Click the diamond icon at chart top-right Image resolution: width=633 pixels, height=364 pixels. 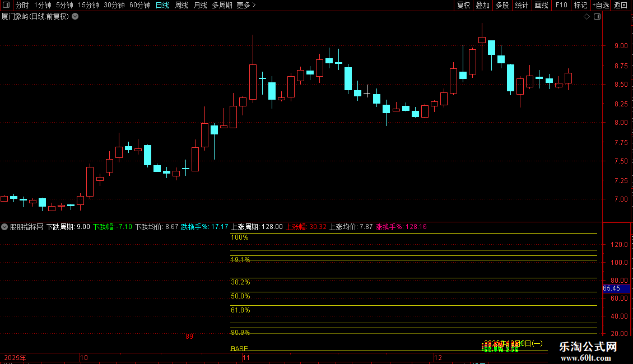pyautogui.click(x=587, y=17)
